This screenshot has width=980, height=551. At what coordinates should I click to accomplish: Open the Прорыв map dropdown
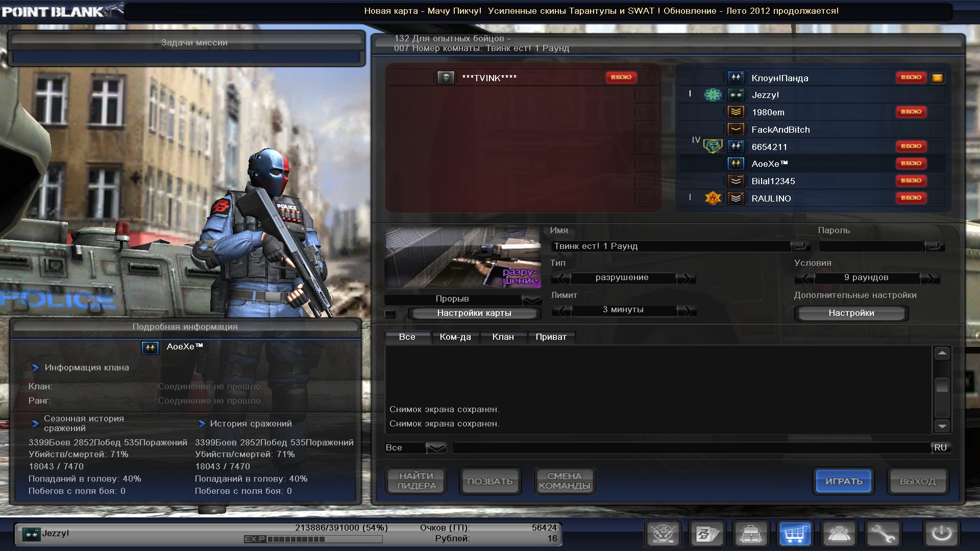tap(532, 299)
